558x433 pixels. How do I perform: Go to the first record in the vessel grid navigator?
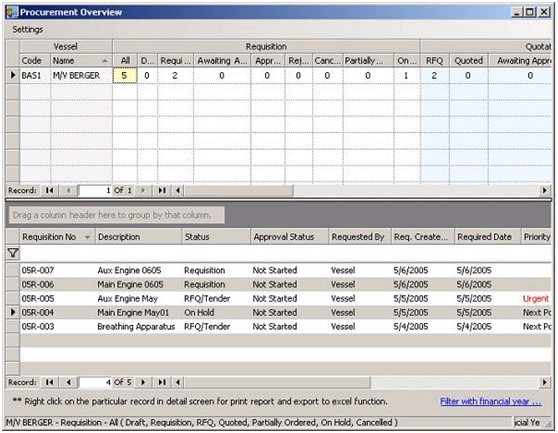pyautogui.click(x=49, y=190)
